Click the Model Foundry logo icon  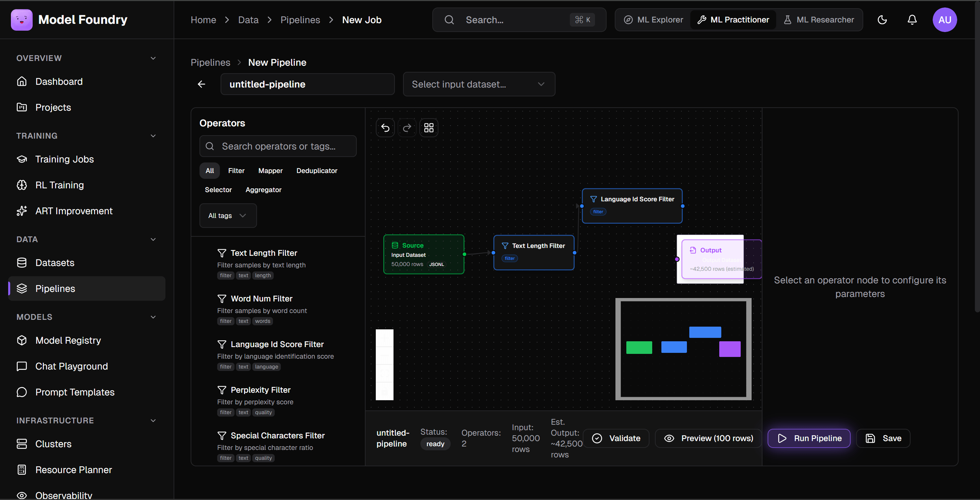pos(22,20)
